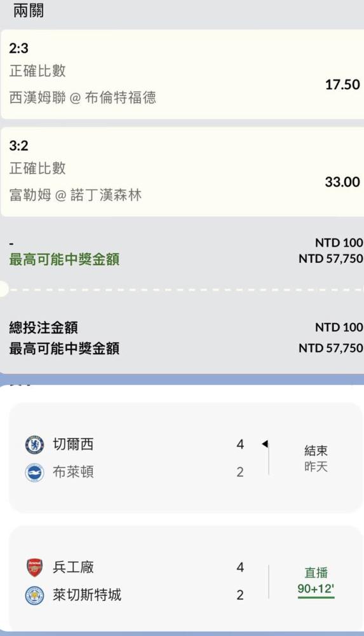Image resolution: width=364 pixels, height=636 pixels.
Task: Tap the green 最高可能中獎金額 label
Action: [x=64, y=259]
